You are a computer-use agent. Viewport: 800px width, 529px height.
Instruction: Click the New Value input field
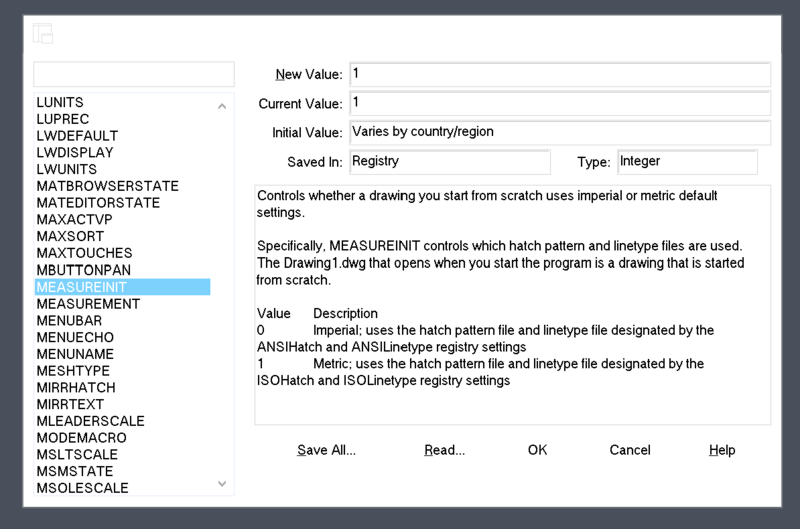point(559,75)
